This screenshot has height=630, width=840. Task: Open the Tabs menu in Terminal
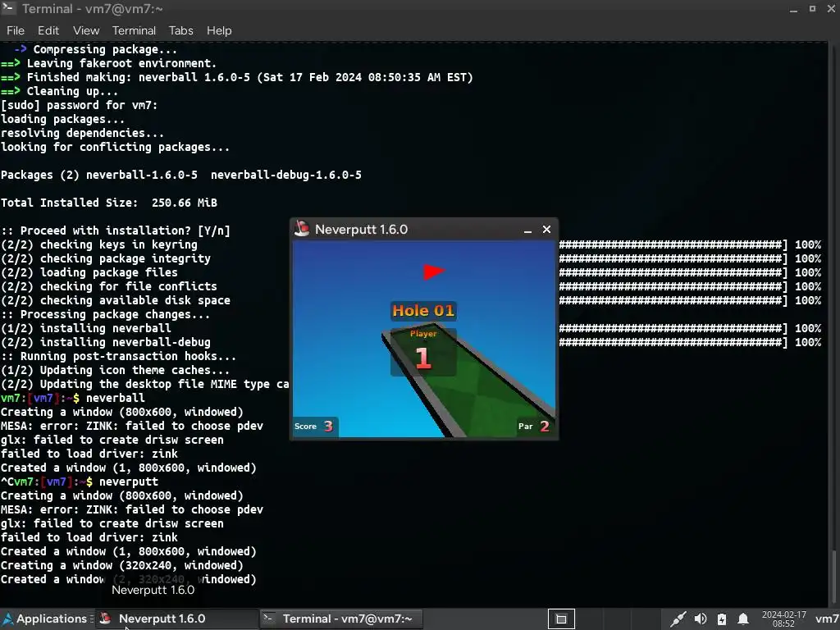181,30
